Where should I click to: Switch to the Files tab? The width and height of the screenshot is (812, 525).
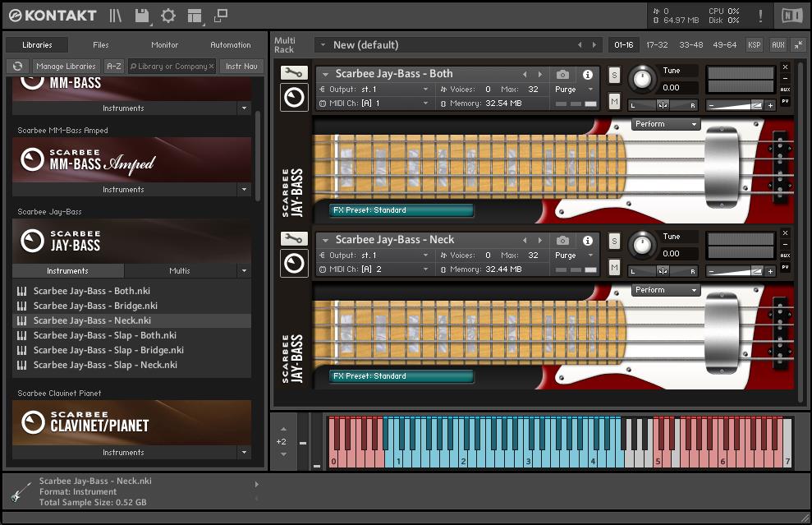(x=100, y=45)
